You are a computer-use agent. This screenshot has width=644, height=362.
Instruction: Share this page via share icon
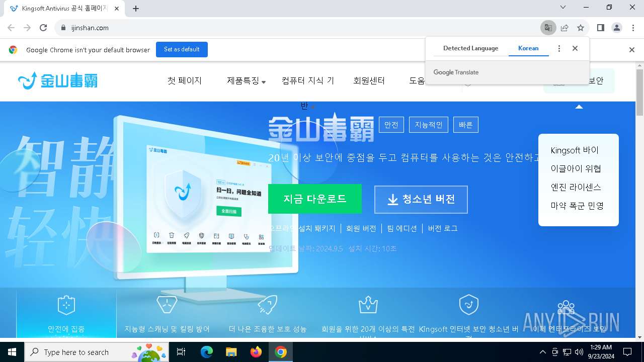[x=565, y=28]
